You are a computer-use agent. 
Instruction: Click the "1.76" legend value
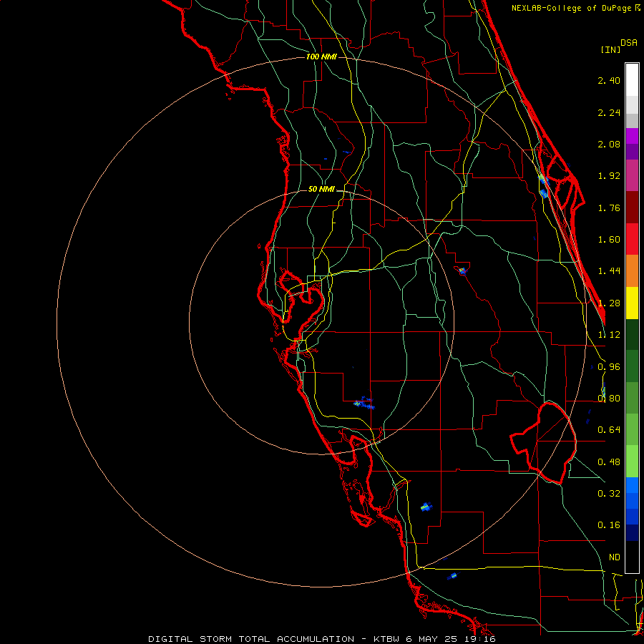pos(609,208)
